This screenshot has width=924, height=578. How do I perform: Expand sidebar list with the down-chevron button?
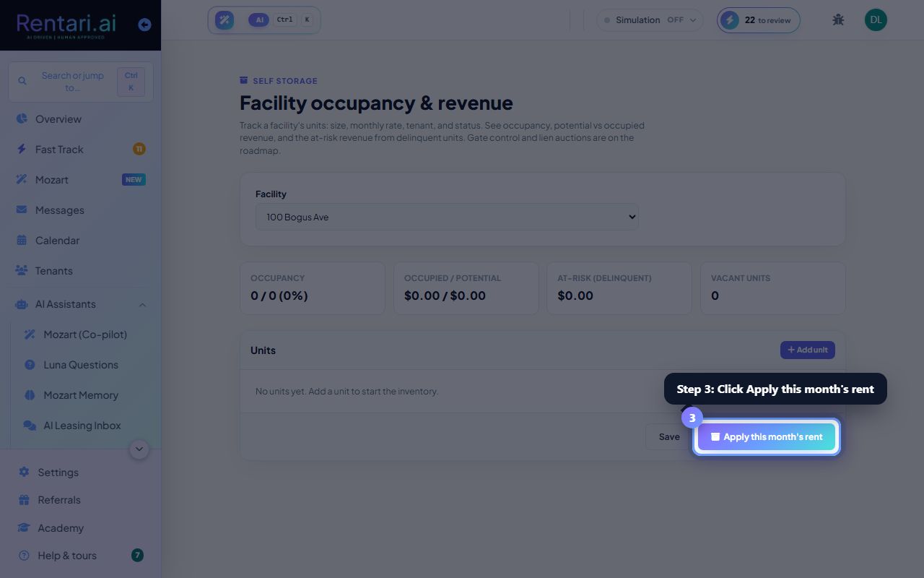tap(139, 449)
